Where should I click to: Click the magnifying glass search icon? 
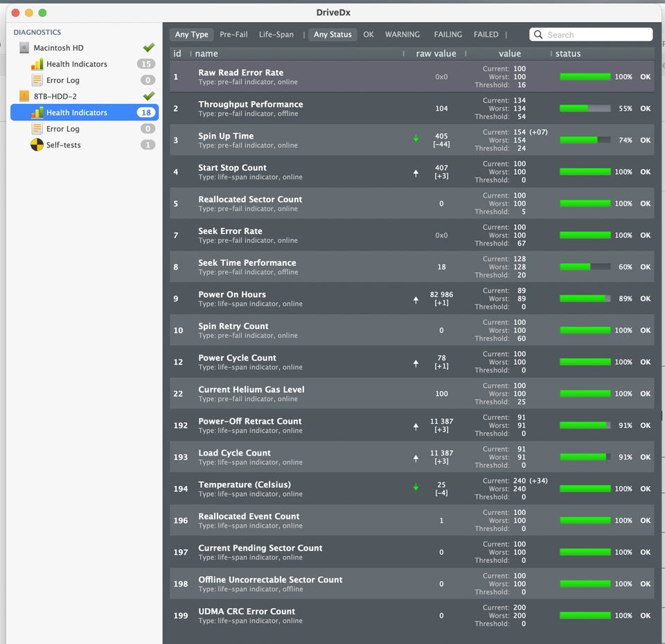[x=538, y=35]
